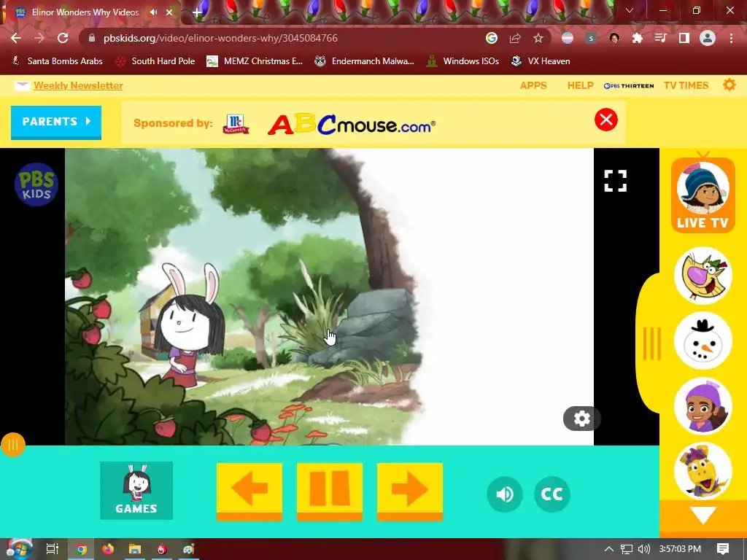Close the sponsor banner with red X
The image size is (747, 560).
coord(606,120)
